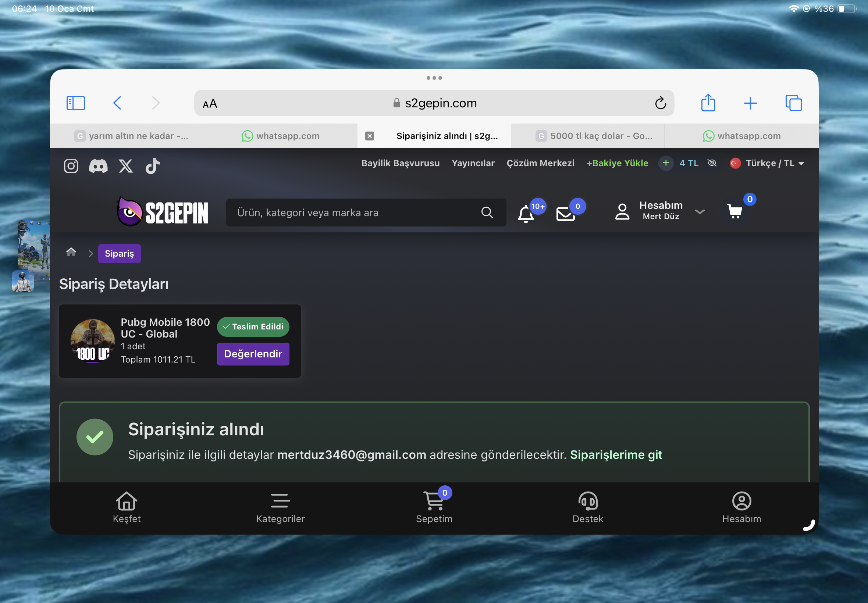Click the Değerlendir button

pos(253,354)
